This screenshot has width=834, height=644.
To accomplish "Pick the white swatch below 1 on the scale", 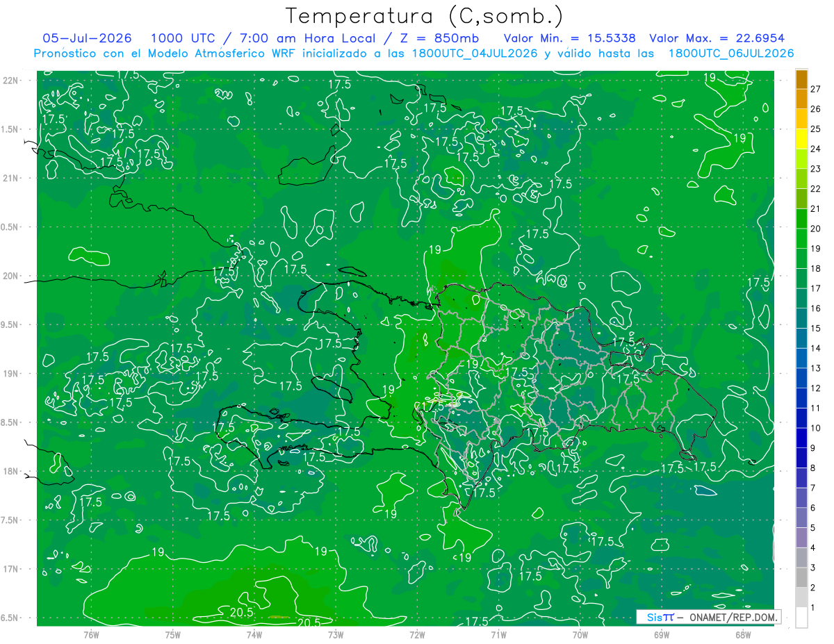I will click(x=801, y=617).
